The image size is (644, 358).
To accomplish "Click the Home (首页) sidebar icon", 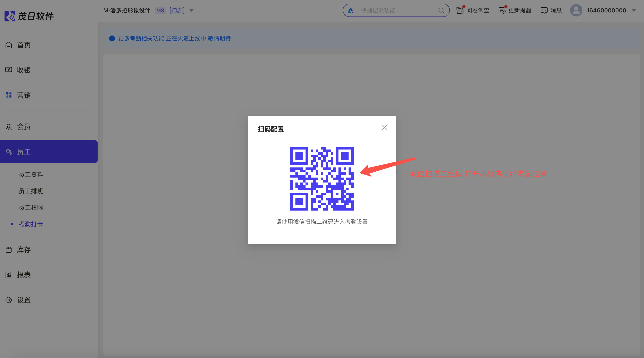I will click(9, 45).
